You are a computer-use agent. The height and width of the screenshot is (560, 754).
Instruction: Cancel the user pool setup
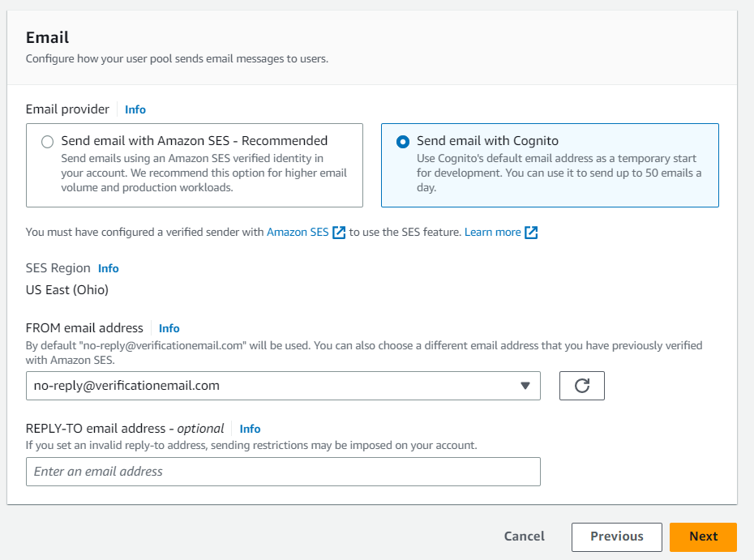click(x=524, y=536)
